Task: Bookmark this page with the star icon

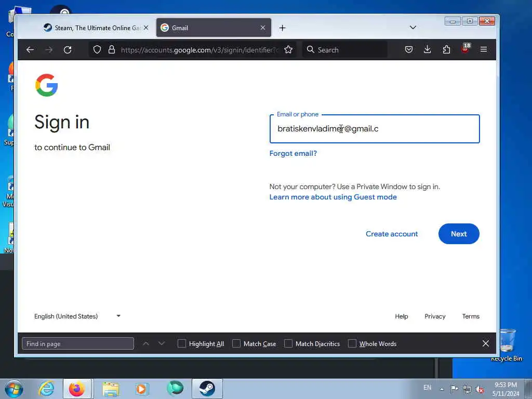Action: (x=288, y=50)
